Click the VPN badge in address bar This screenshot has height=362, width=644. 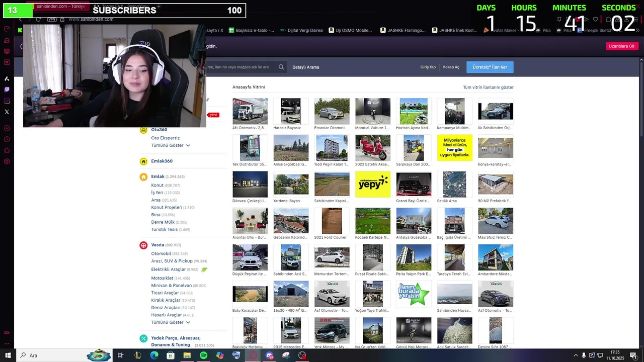pyautogui.click(x=52, y=19)
